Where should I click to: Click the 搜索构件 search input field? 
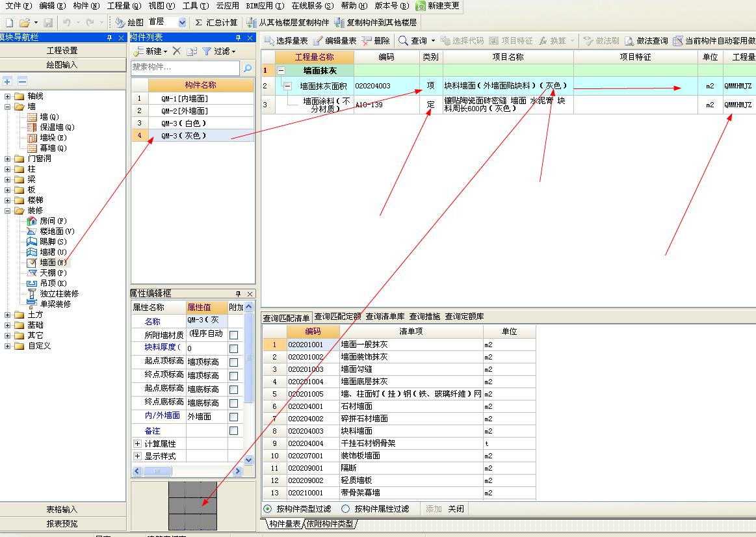186,68
